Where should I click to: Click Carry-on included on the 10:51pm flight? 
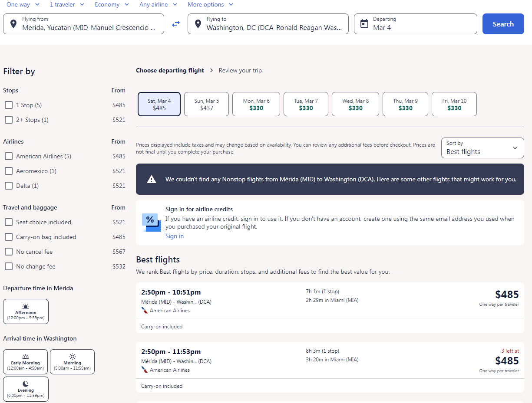click(162, 327)
